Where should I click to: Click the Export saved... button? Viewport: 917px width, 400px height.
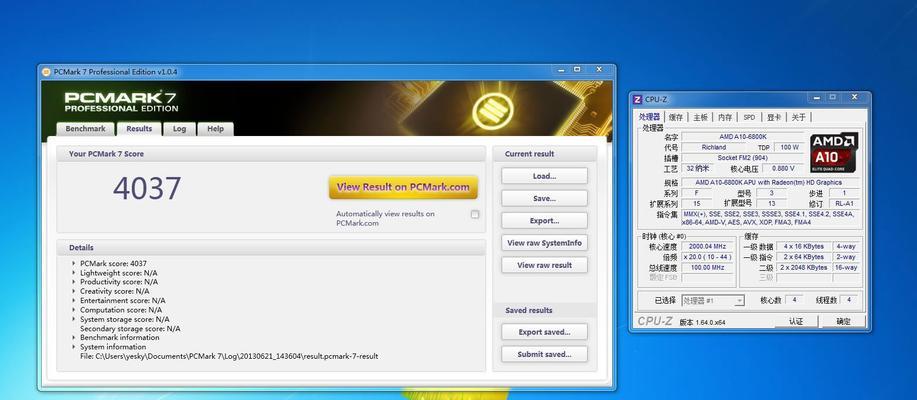pyautogui.click(x=544, y=332)
